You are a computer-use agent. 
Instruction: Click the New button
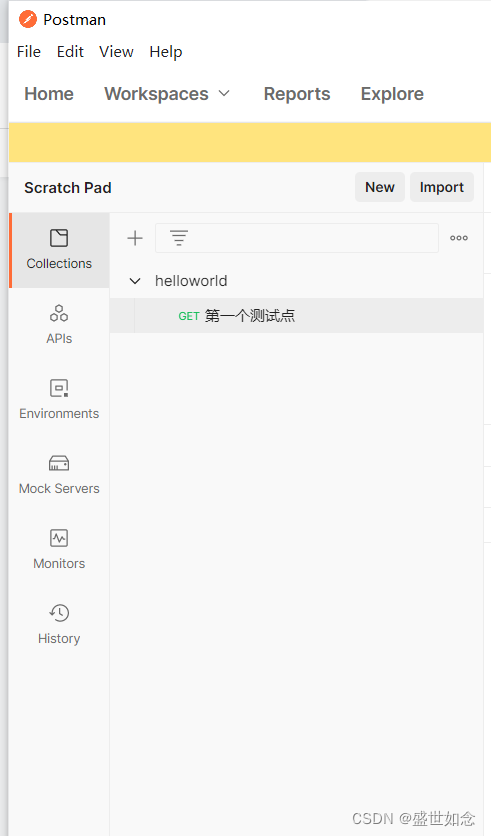point(380,187)
